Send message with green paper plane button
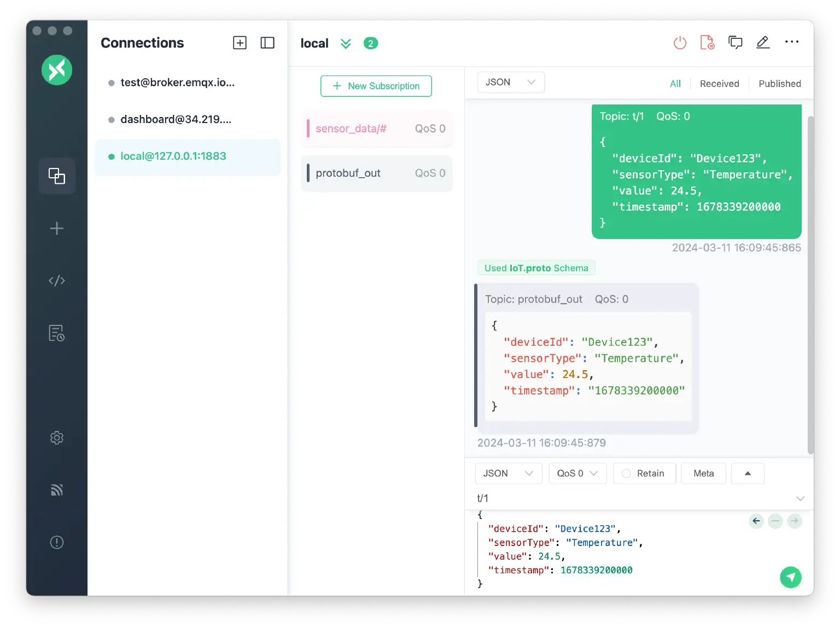Viewport: 840px width, 628px height. tap(790, 577)
